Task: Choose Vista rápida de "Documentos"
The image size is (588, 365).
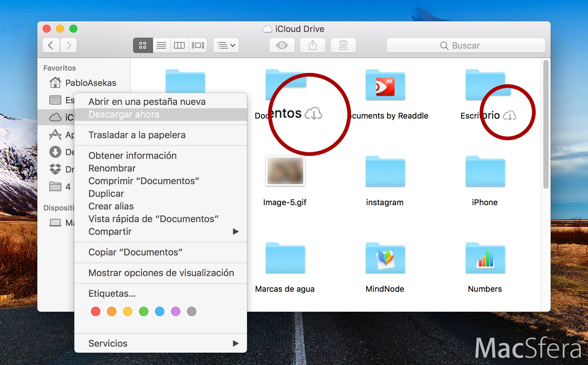Action: (x=161, y=219)
